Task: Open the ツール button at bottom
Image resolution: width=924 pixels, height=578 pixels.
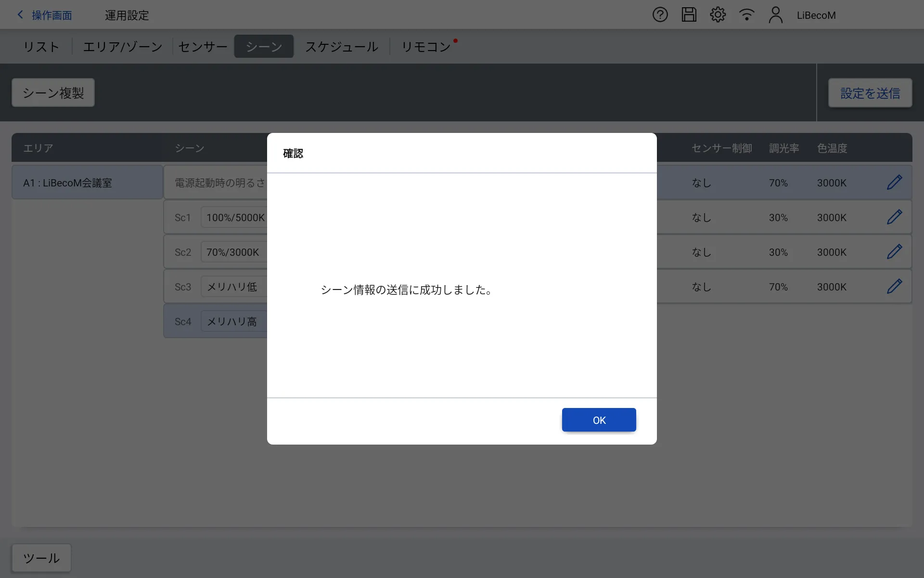Action: pos(41,558)
